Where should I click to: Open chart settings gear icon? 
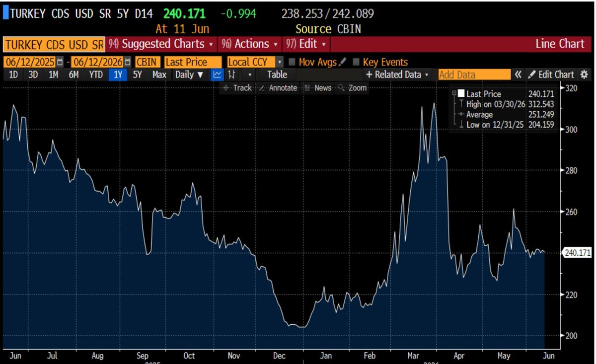tap(584, 74)
